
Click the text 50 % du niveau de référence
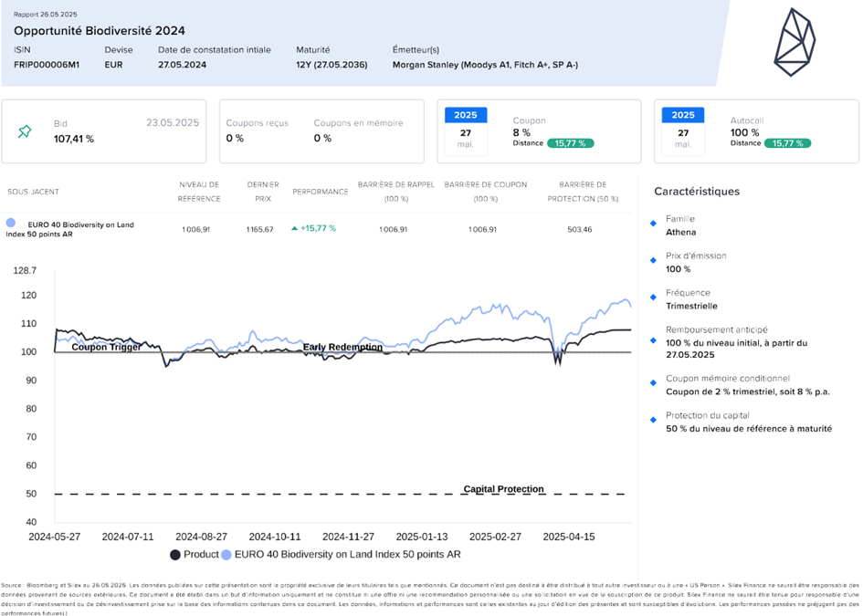coord(727,429)
